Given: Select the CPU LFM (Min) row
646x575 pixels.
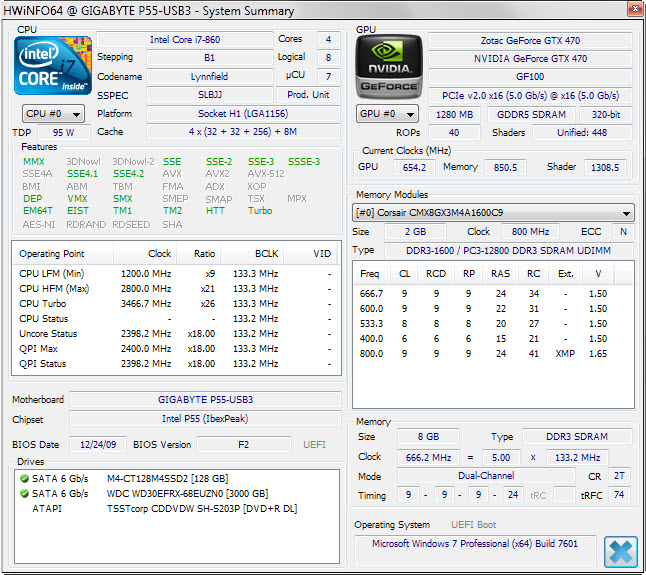Looking at the screenshot, I should pyautogui.click(x=176, y=274).
